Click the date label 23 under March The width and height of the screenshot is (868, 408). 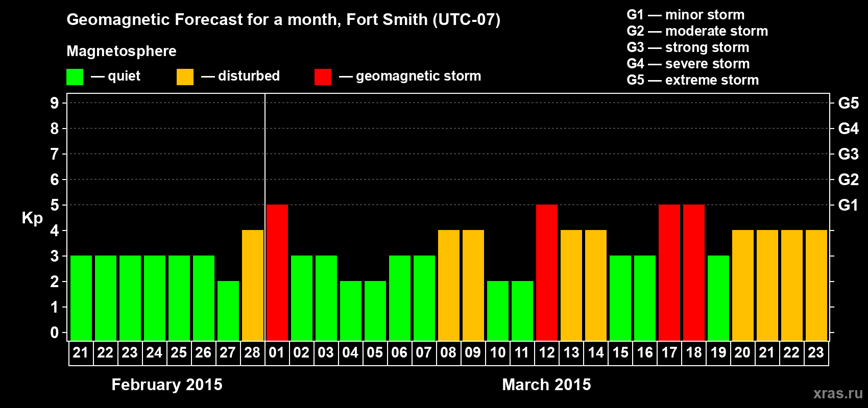coord(816,352)
